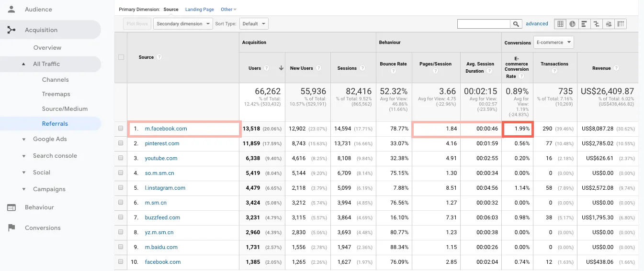The height and width of the screenshot is (271, 644).
Task: Open Overview under Acquisition
Action: (47, 48)
